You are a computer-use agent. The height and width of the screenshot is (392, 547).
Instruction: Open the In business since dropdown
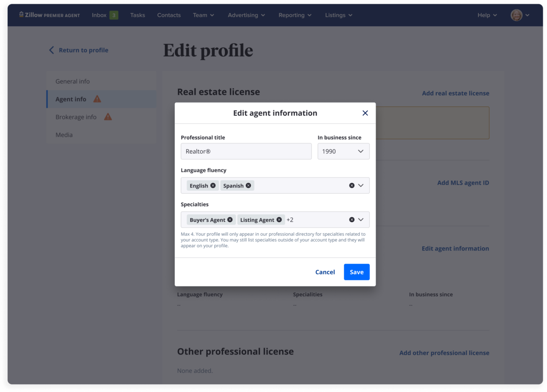343,152
